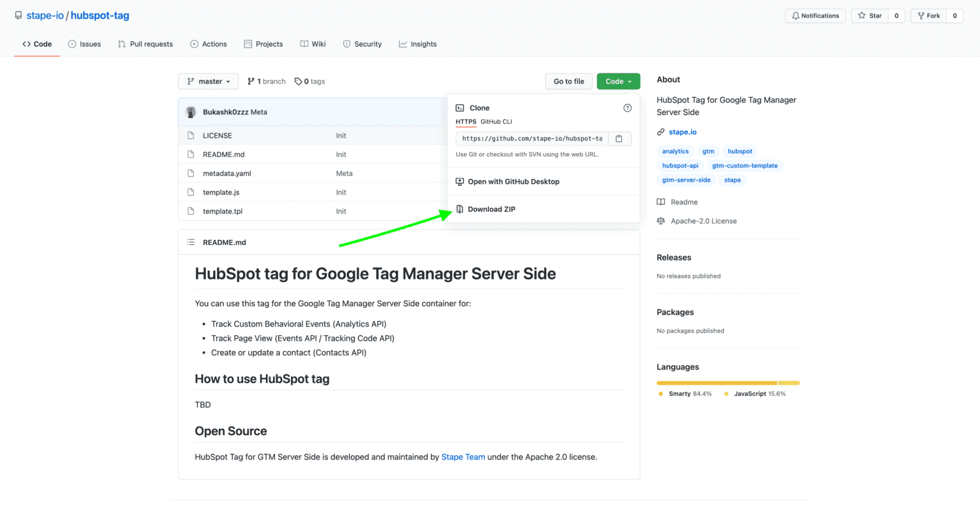The width and height of the screenshot is (980, 515).
Task: Open the Code tab
Action: click(x=37, y=44)
